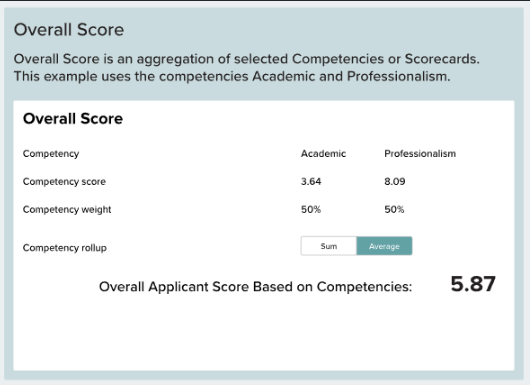
Task: Click the Academic score 3.64
Action: coord(311,182)
